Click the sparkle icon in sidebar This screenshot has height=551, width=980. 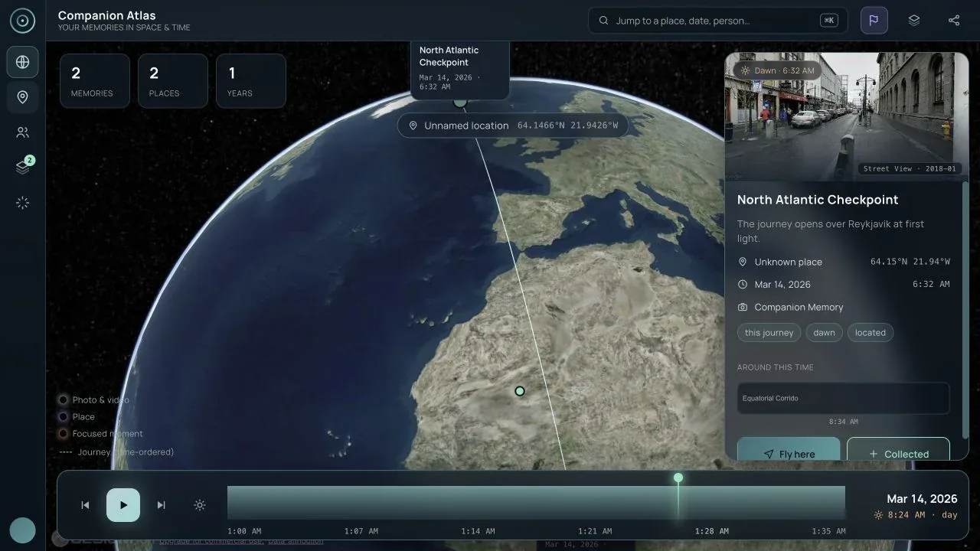coord(22,203)
